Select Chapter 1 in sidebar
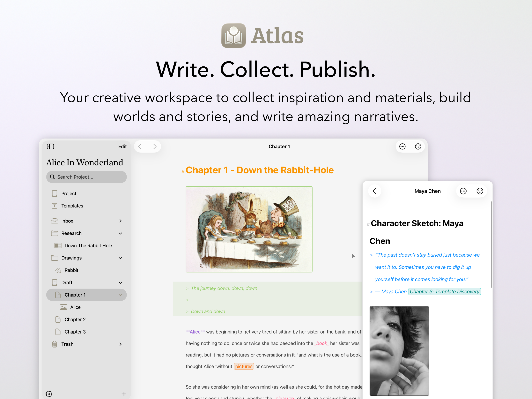This screenshot has width=532, height=399. [86, 295]
